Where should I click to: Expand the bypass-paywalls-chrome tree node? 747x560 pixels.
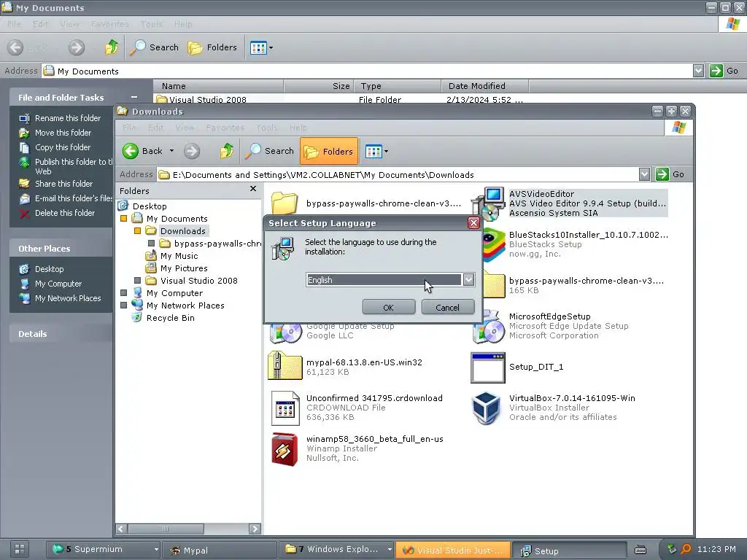coord(152,244)
